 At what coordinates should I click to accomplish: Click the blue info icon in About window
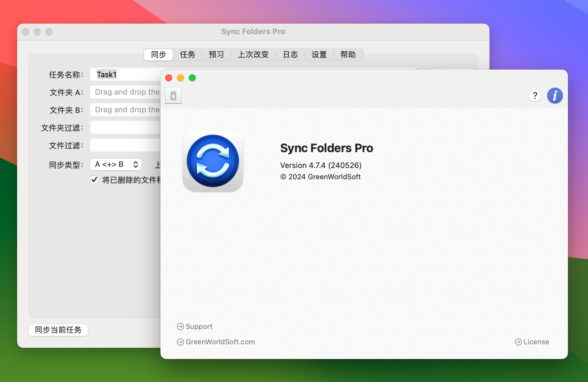point(555,95)
